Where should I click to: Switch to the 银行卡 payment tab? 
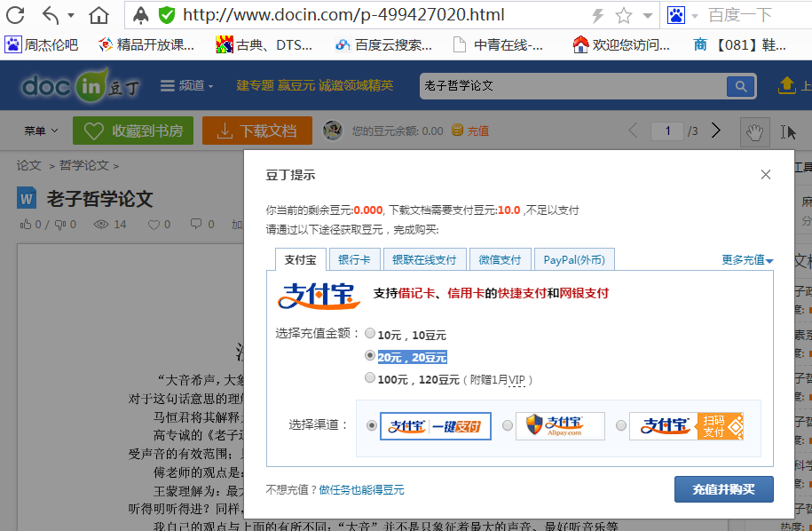click(354, 259)
